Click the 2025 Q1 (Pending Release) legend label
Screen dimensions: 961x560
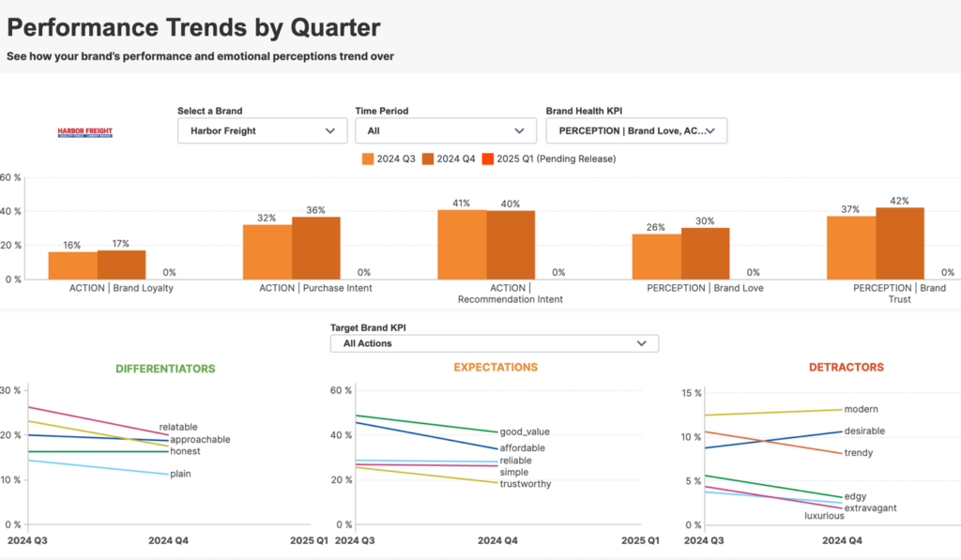(x=556, y=159)
